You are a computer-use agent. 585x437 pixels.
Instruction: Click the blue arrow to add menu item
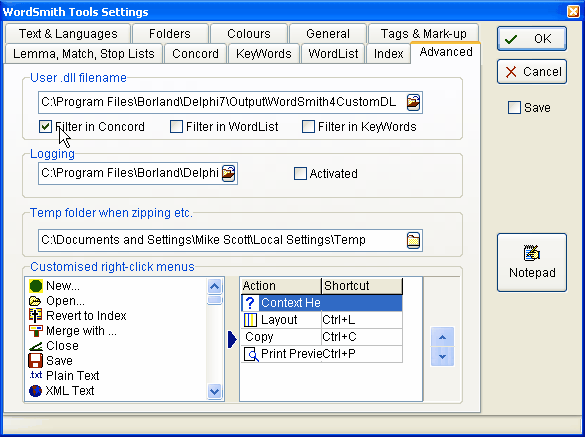tap(232, 339)
